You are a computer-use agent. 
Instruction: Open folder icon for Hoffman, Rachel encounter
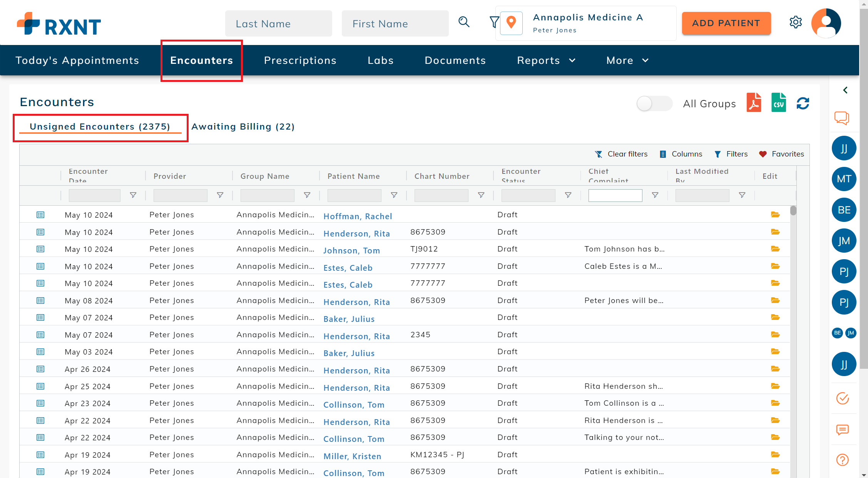775,215
